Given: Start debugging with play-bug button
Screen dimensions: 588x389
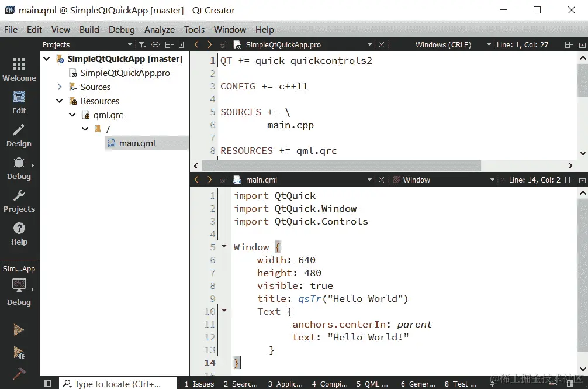Looking at the screenshot, I should (19, 353).
